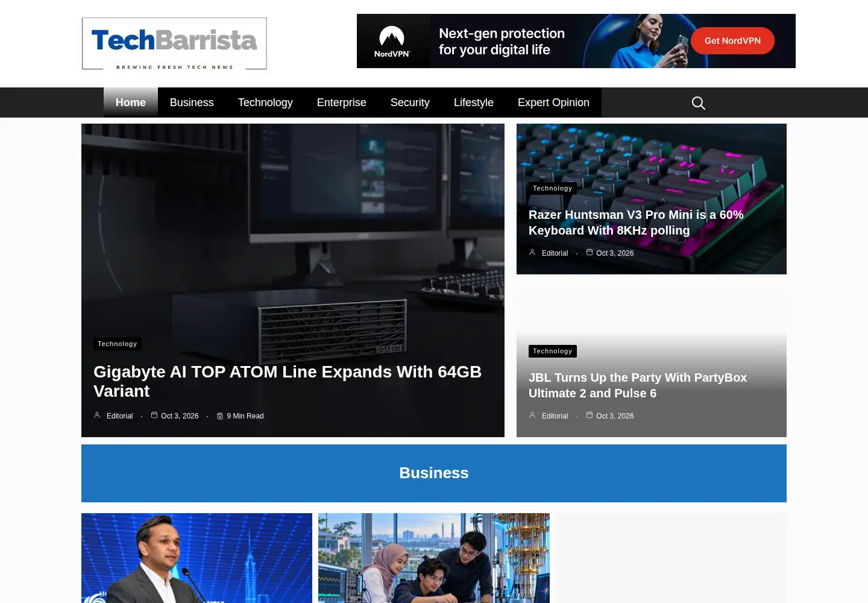Click Technology tag on JBL article
The height and width of the screenshot is (603, 868).
coord(553,351)
